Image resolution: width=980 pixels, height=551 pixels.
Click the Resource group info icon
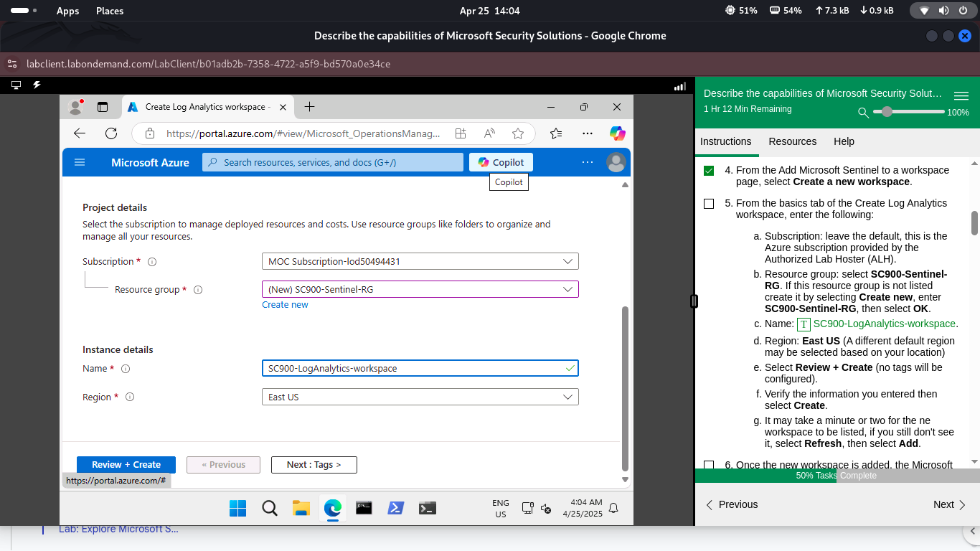pos(198,289)
